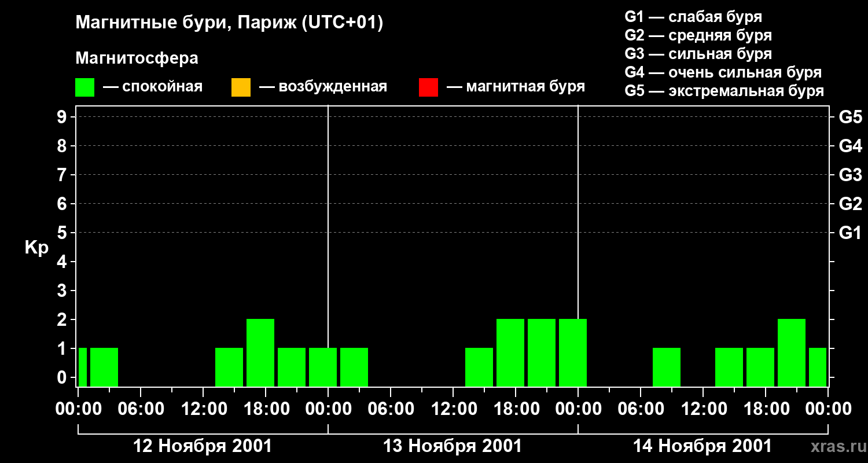Click the '18:00' time label under 14 Ноября
This screenshot has height=463, width=868.
pos(766,409)
